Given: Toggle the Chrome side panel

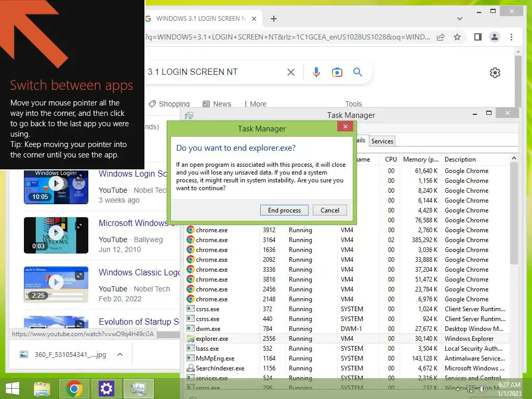Looking at the screenshot, I should pyautogui.click(x=478, y=37).
